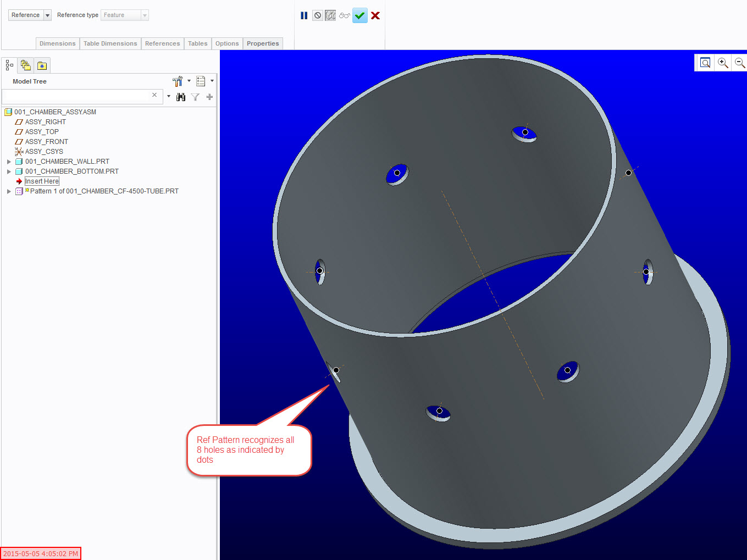Screen dimensions: 747x560
Task: Expand the Pattern 1 tree node
Action: pos(9,191)
